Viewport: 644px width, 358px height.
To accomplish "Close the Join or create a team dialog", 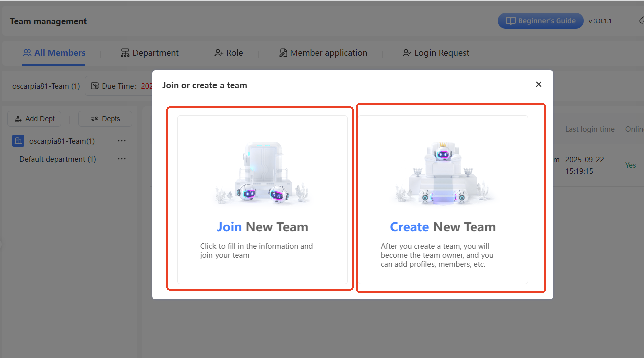I will point(539,84).
